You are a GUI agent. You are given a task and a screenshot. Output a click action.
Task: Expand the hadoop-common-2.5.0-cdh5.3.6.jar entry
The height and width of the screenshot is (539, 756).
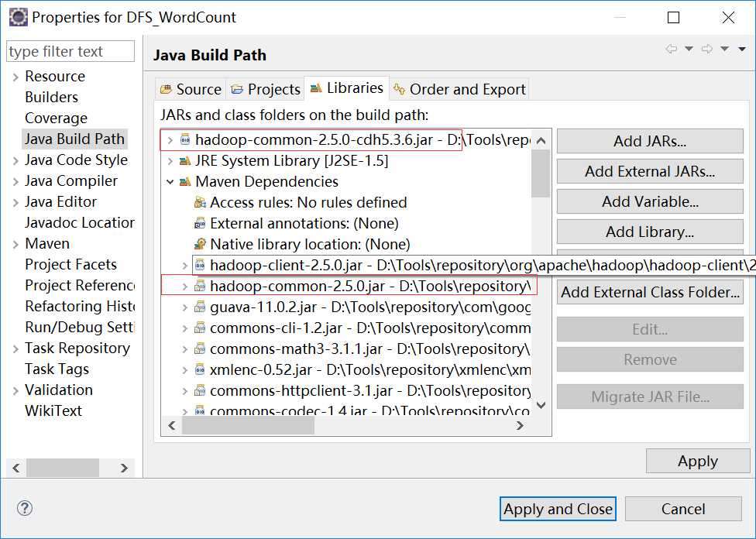(170, 140)
